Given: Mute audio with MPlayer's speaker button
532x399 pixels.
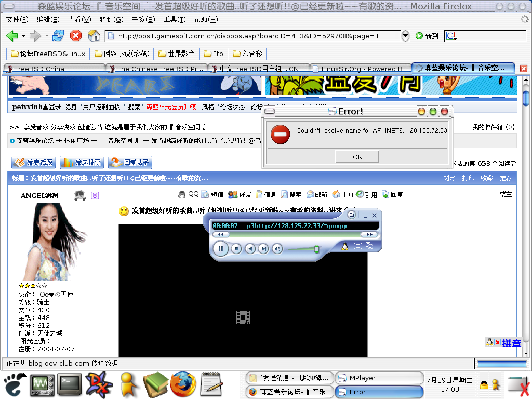Looking at the screenshot, I should (x=277, y=249).
